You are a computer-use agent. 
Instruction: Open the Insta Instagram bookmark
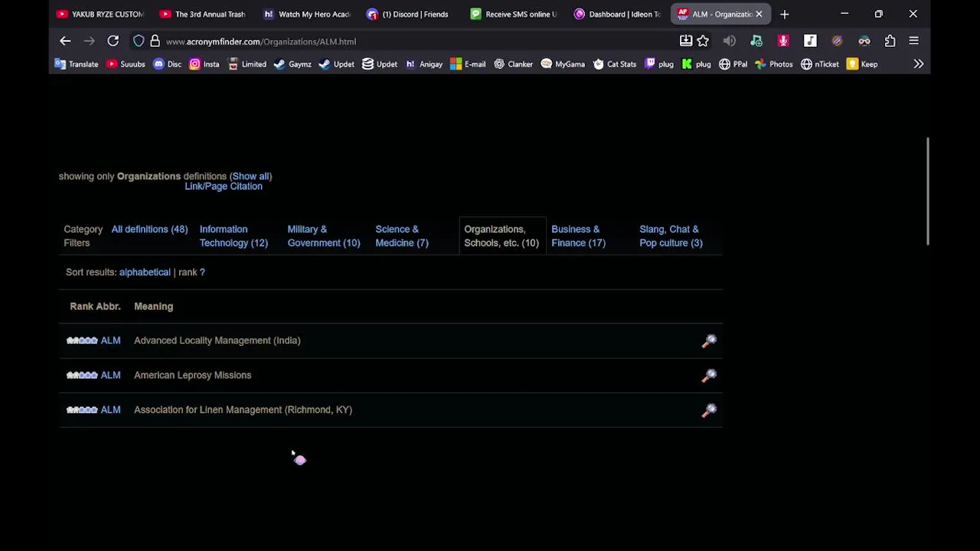(204, 64)
